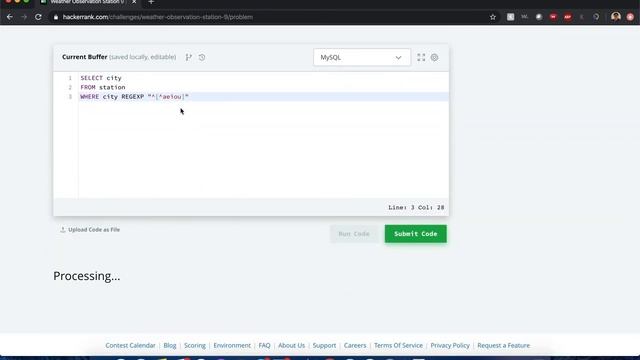
Task: Go back with the browser back arrow
Action: point(9,17)
